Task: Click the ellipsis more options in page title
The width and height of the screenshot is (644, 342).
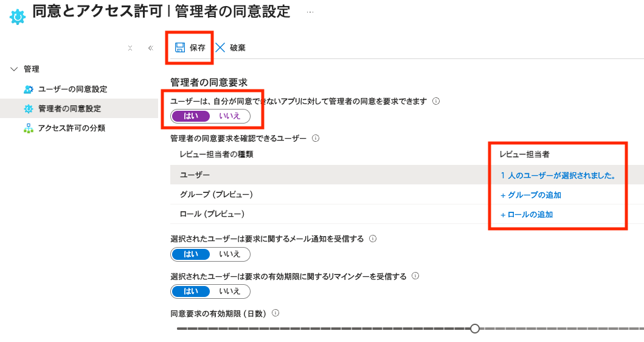Action: pyautogui.click(x=310, y=12)
